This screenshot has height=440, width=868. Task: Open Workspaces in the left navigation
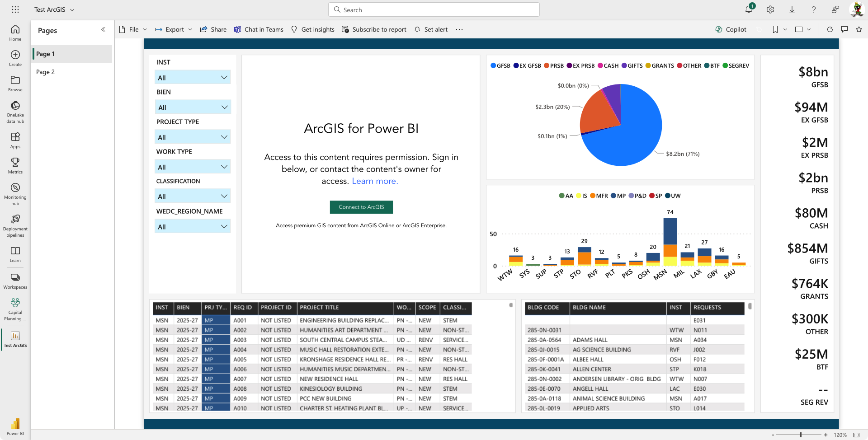15,281
